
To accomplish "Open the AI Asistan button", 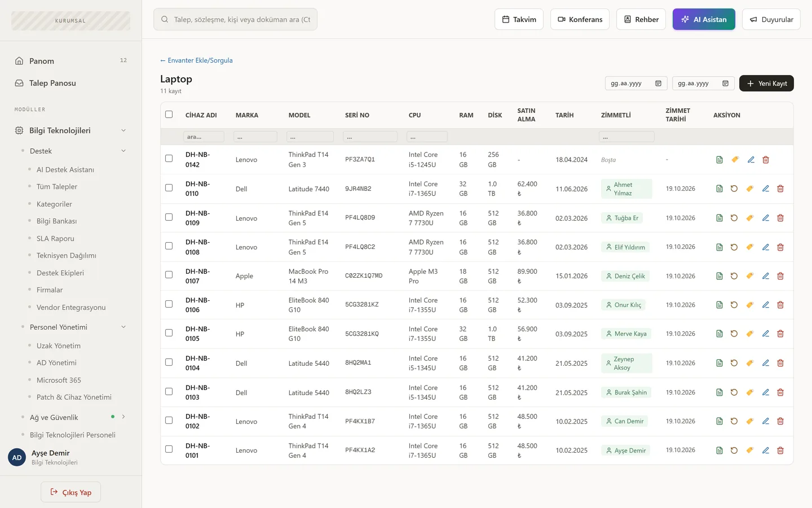I will pos(704,19).
